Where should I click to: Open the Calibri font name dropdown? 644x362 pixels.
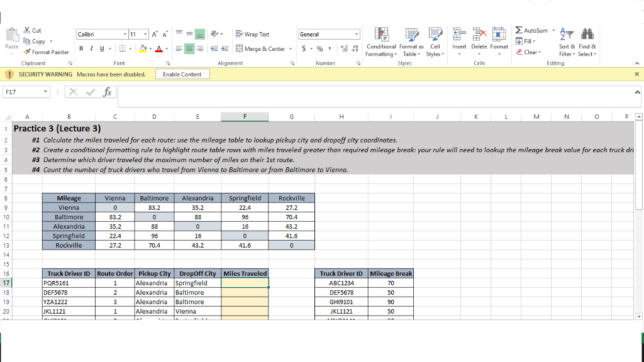click(x=125, y=34)
